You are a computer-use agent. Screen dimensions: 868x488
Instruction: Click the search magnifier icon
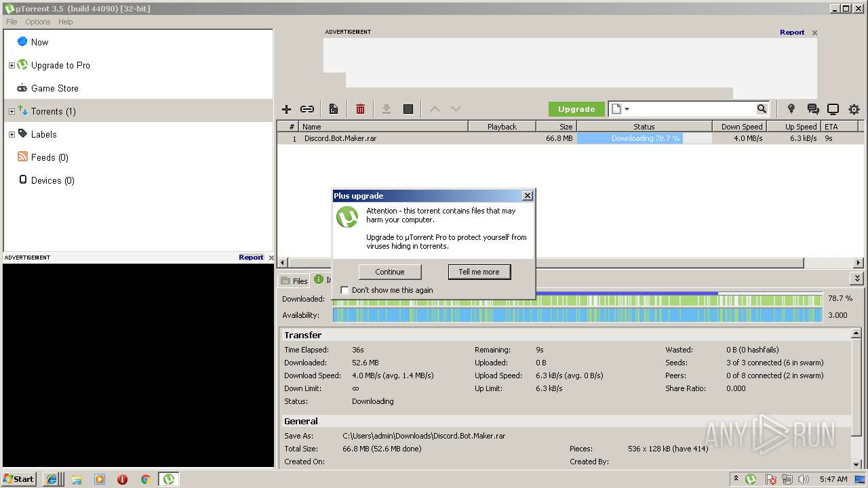coord(762,108)
